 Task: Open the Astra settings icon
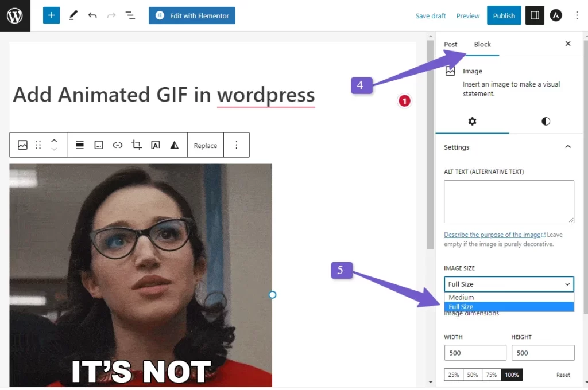click(556, 15)
